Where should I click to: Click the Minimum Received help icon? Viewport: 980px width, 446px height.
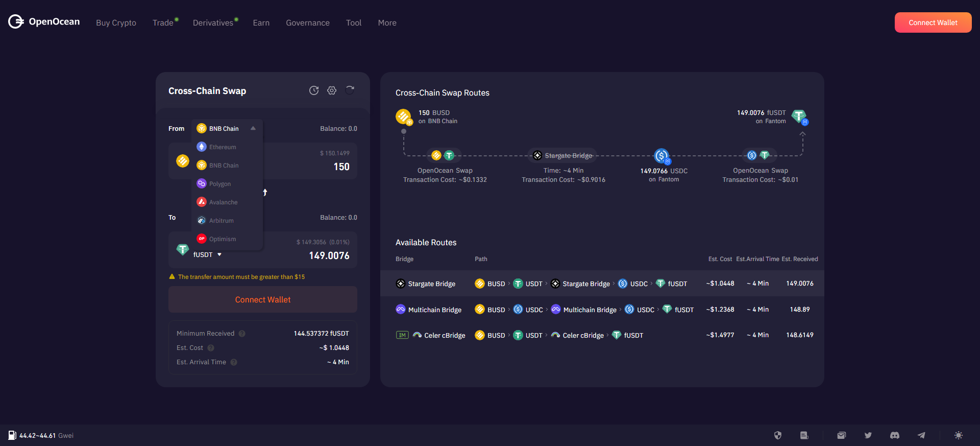(242, 334)
